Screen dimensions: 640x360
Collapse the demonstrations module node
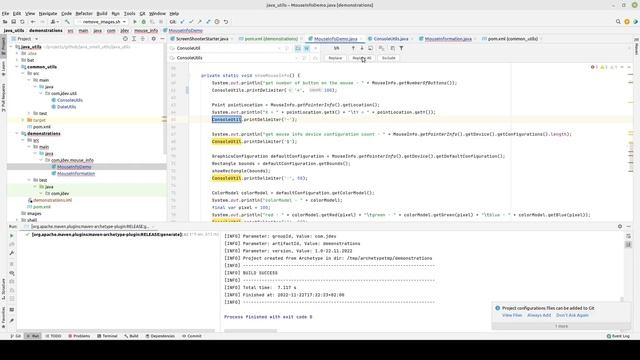[17, 133]
